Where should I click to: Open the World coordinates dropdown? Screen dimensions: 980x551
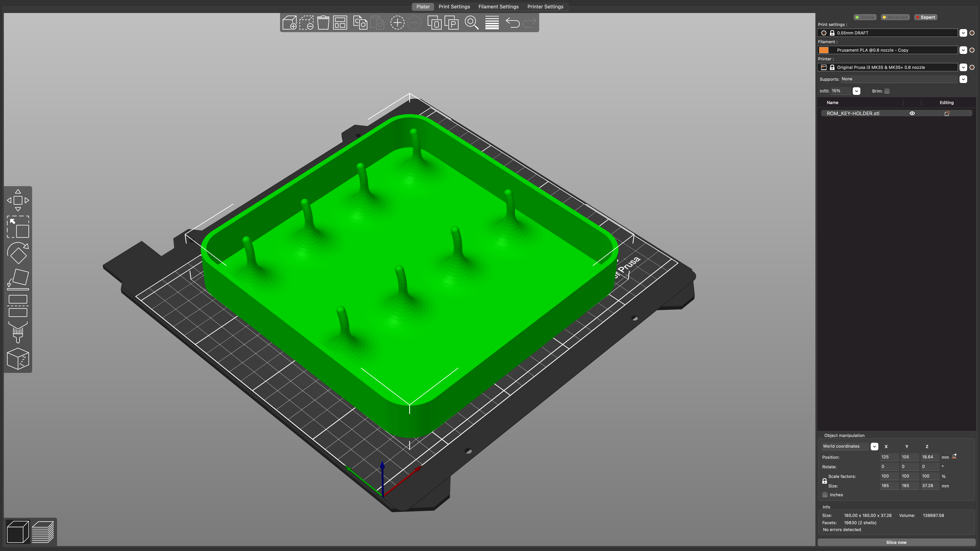(874, 446)
